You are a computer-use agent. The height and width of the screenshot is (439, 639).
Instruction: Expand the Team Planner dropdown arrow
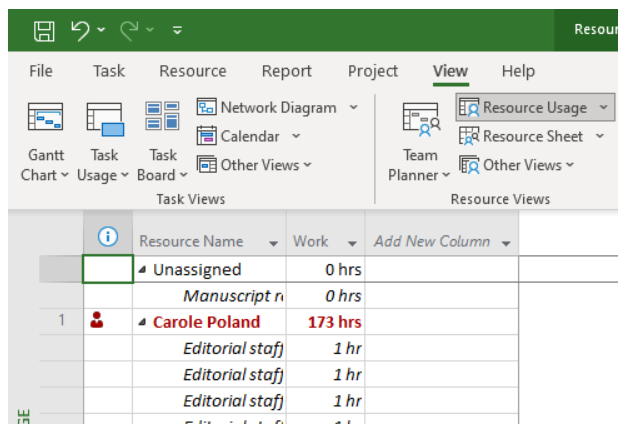(x=446, y=175)
